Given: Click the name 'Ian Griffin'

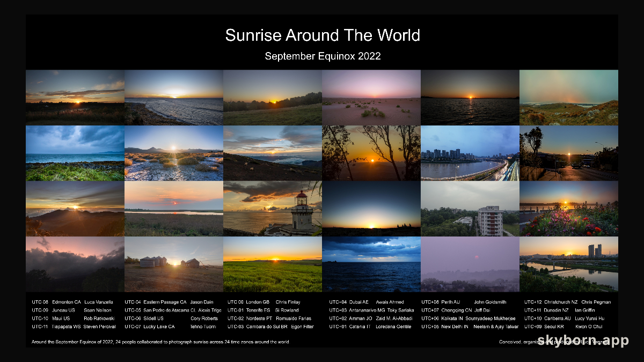Looking at the screenshot, I should pyautogui.click(x=586, y=310).
